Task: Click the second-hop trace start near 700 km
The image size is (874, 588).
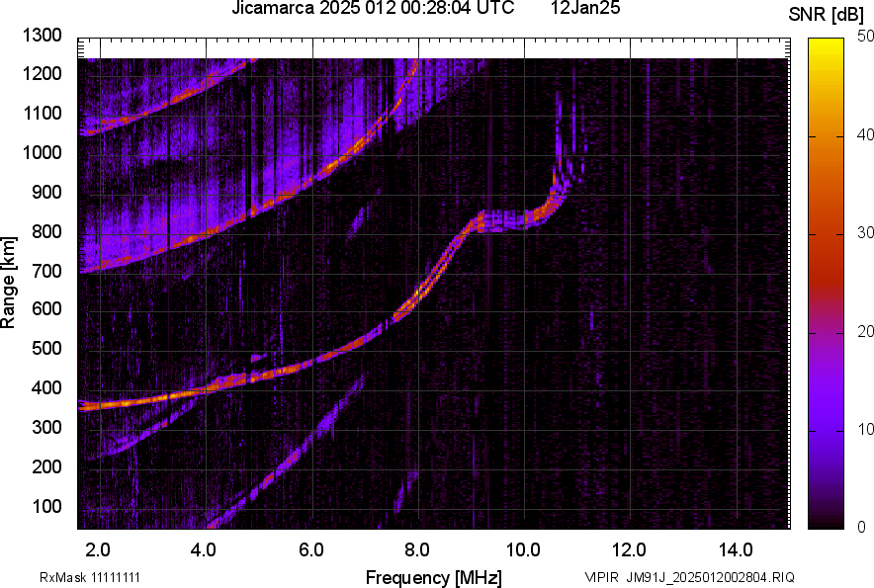Action: (x=89, y=271)
